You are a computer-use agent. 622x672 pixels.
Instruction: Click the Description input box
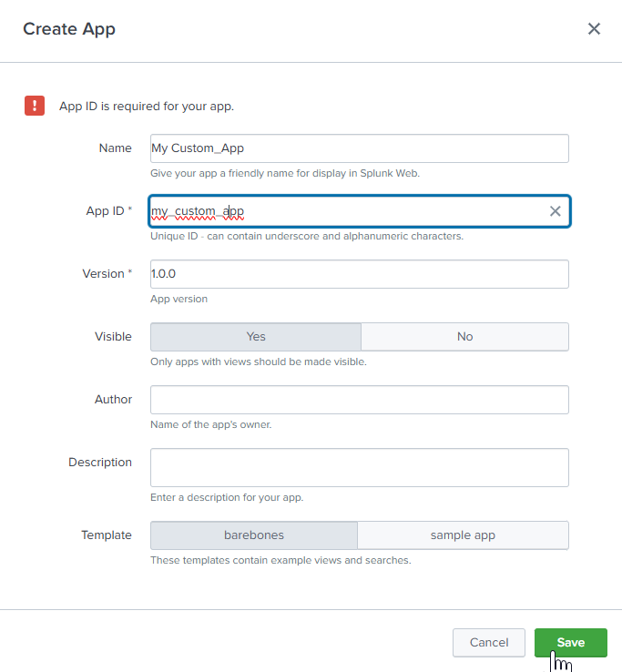coord(359,467)
